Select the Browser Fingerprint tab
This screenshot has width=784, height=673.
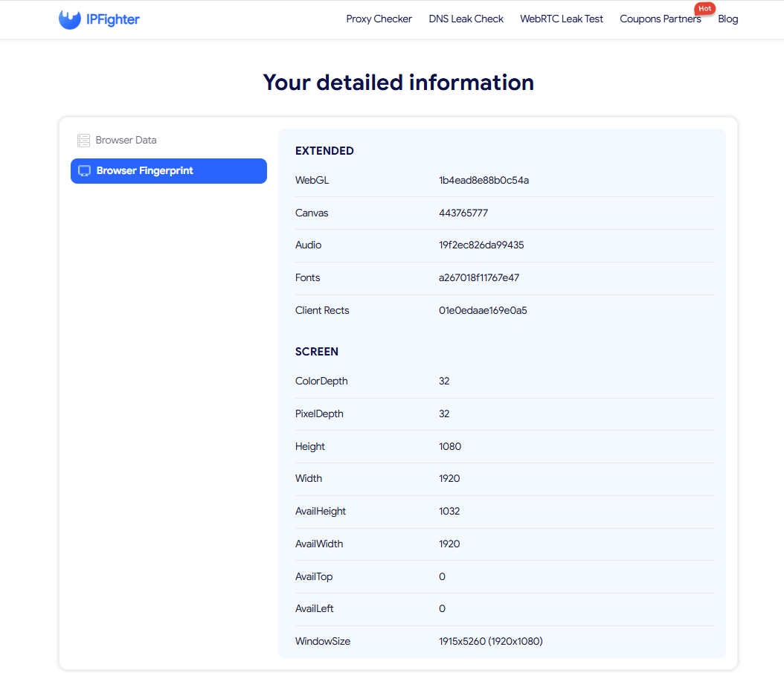click(169, 171)
